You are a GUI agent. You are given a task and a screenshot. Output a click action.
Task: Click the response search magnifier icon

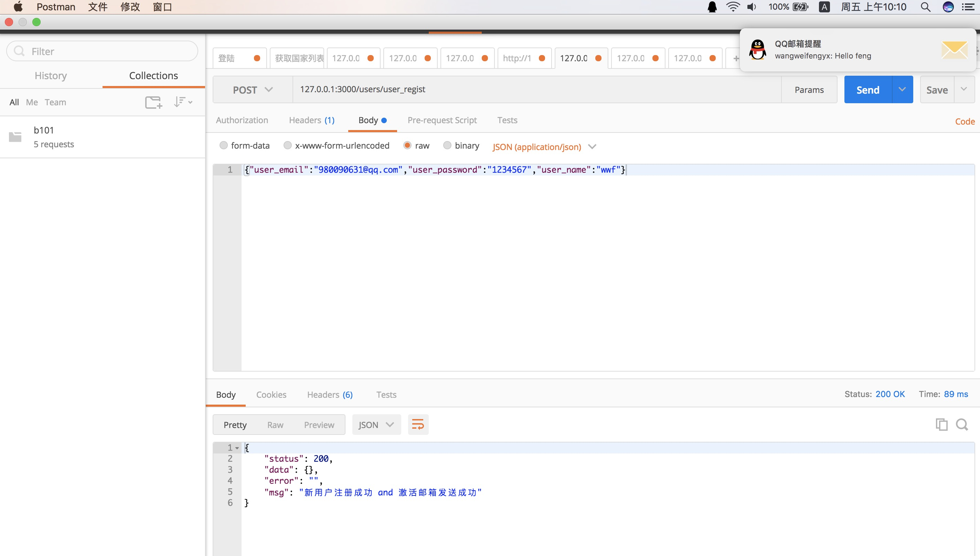point(962,424)
